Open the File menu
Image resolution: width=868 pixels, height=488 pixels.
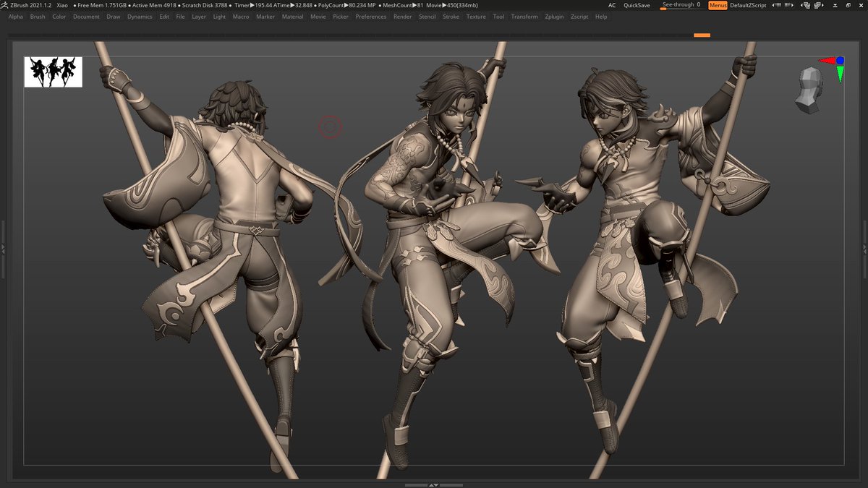(x=181, y=17)
